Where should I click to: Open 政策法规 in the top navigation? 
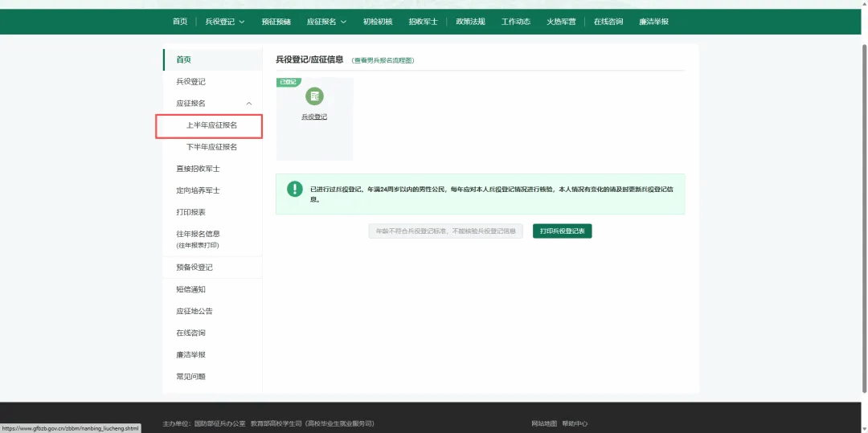point(470,22)
